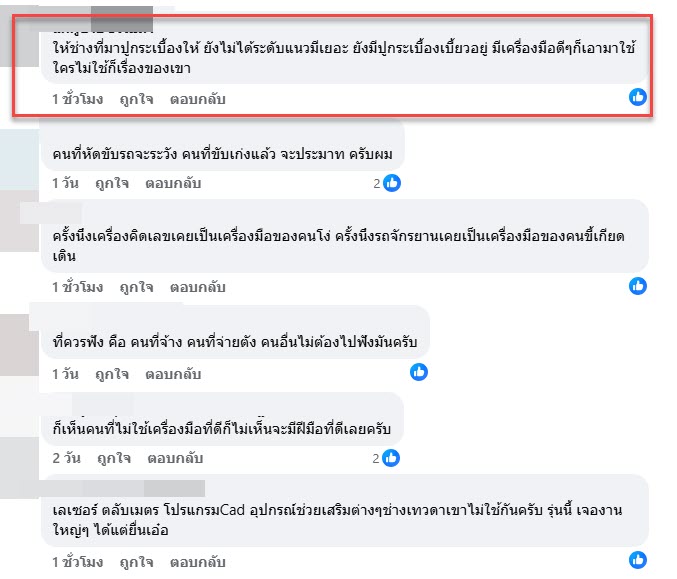Click the reaction icon on the เครื่องคิดเลข comment

click(637, 286)
